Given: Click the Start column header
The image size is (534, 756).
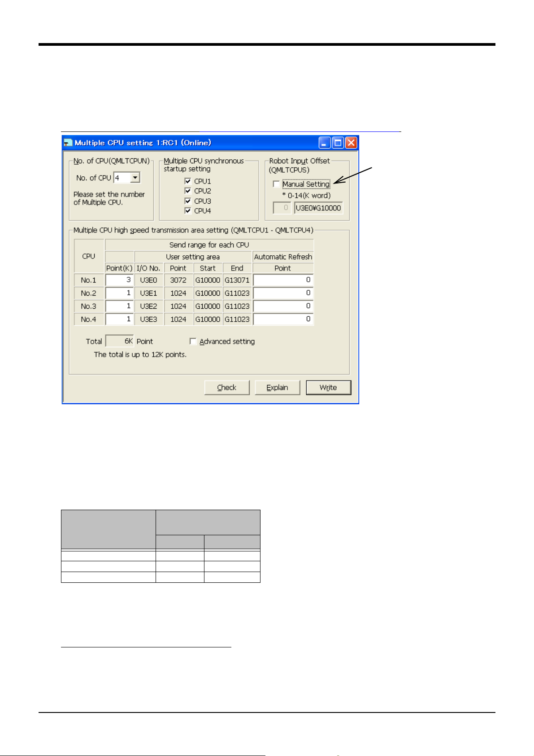Looking at the screenshot, I should point(208,268).
